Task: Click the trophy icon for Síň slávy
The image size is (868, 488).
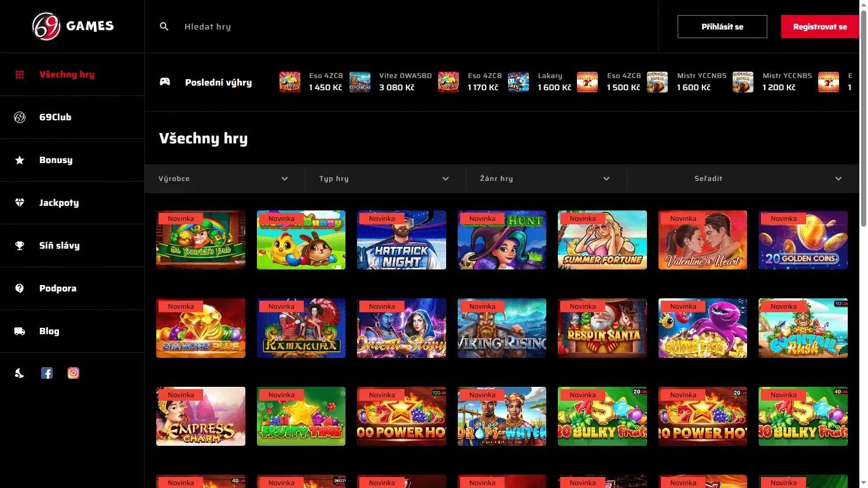Action: click(19, 245)
